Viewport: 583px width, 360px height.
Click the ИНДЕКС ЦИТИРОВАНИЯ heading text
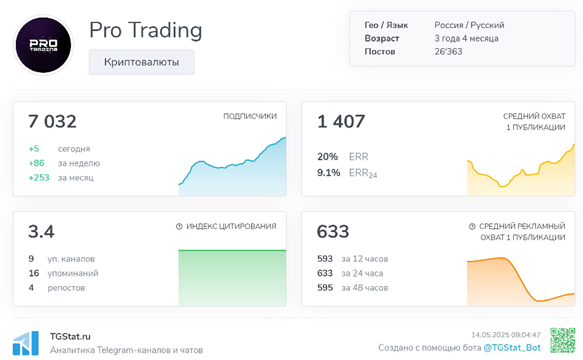tap(231, 226)
